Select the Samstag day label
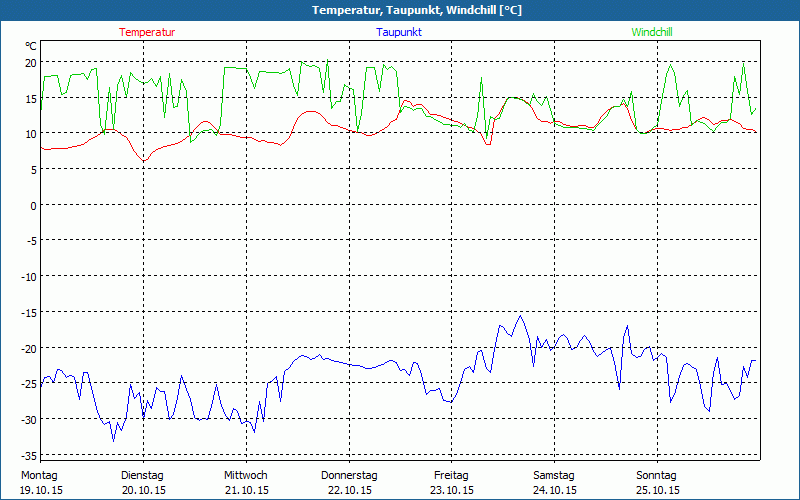Image resolution: width=800 pixels, height=500 pixels. [x=554, y=475]
